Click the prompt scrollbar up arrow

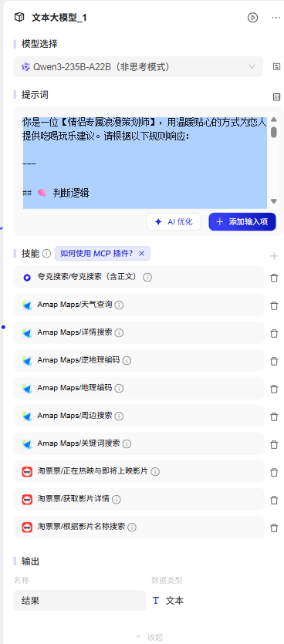point(274,120)
